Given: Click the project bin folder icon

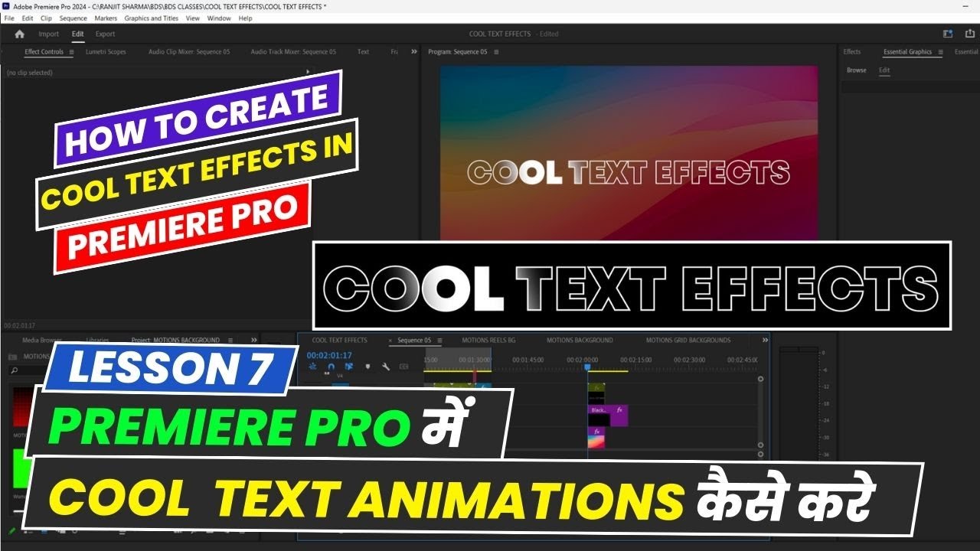Looking at the screenshot, I should [12, 356].
